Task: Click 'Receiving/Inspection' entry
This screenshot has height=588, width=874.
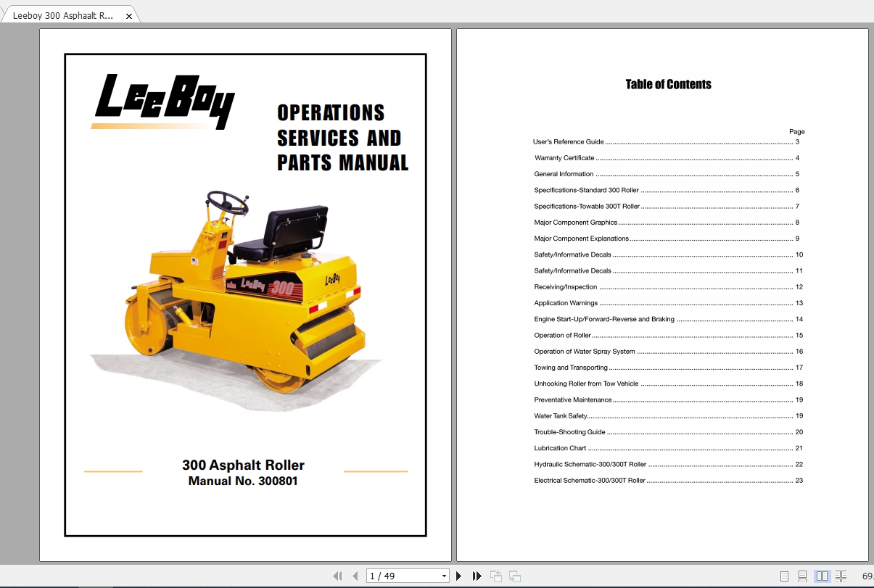Action: (667, 287)
